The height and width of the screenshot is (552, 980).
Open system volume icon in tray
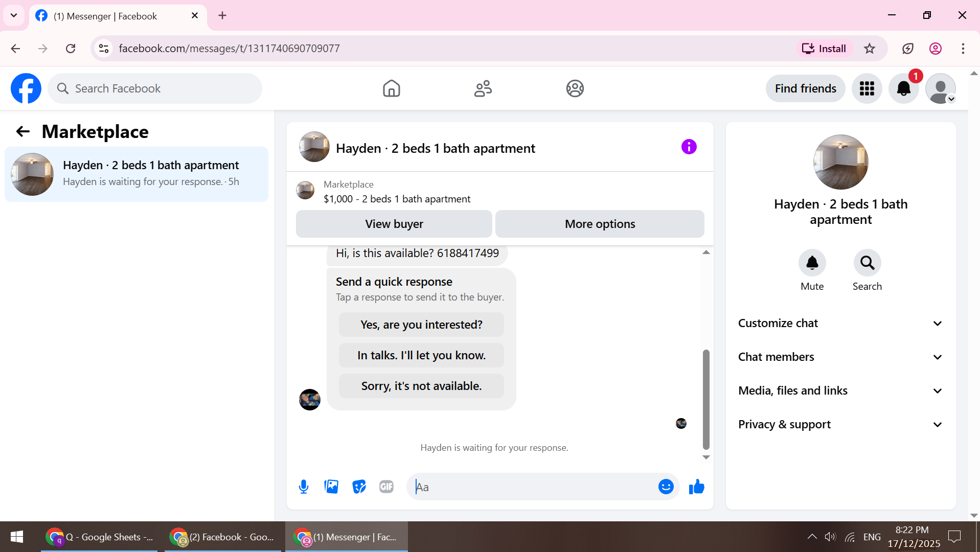pos(830,537)
